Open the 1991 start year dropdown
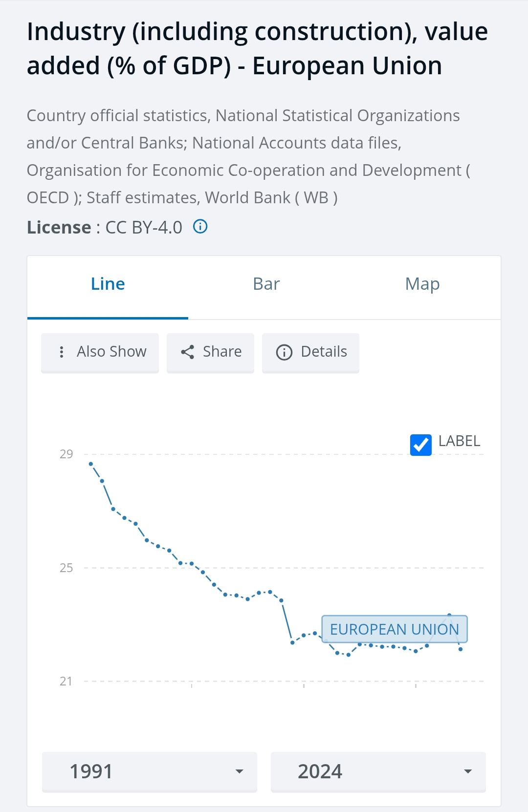 [x=150, y=771]
